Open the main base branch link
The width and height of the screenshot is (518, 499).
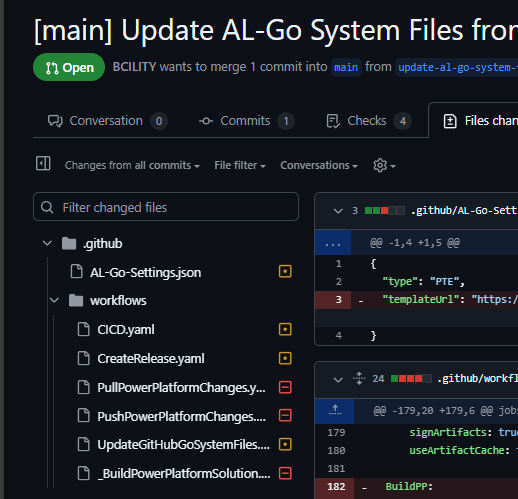point(346,67)
